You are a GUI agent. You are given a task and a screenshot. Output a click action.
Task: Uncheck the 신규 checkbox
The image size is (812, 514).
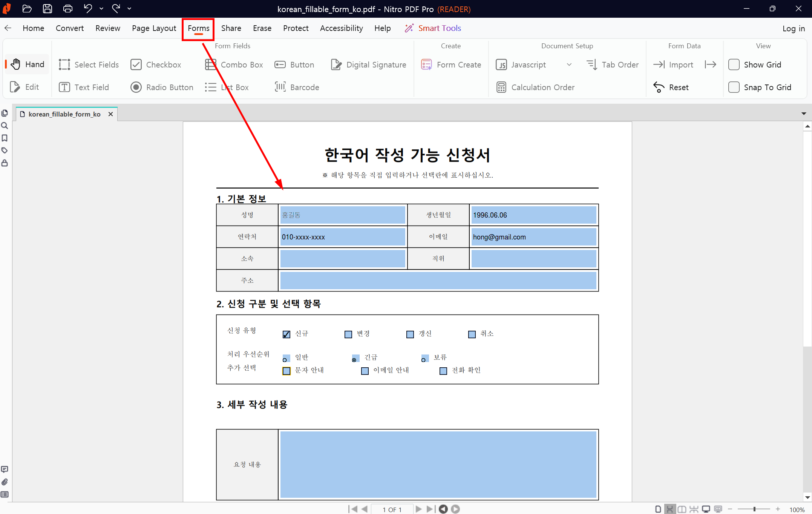coord(286,334)
